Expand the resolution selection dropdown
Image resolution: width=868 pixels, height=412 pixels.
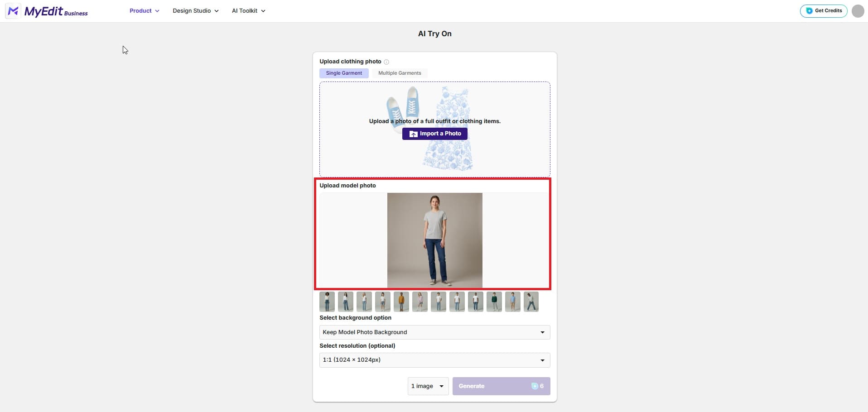434,359
